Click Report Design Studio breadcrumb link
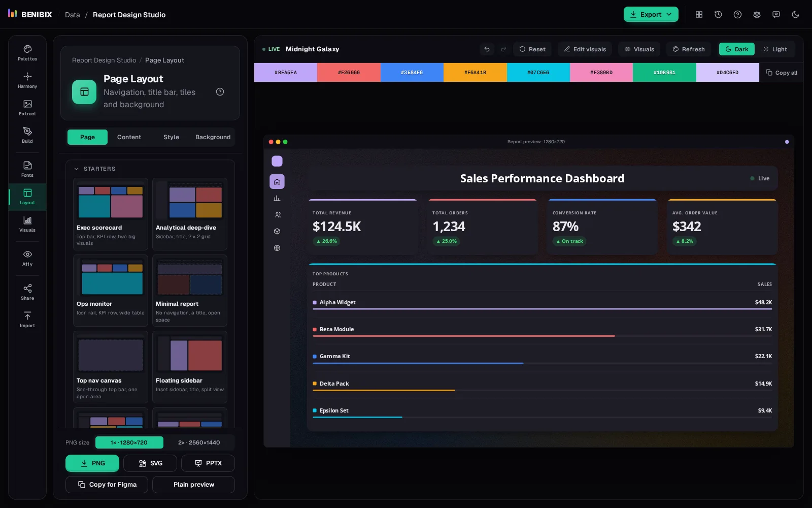Viewport: 812px width, 508px height. tap(104, 60)
